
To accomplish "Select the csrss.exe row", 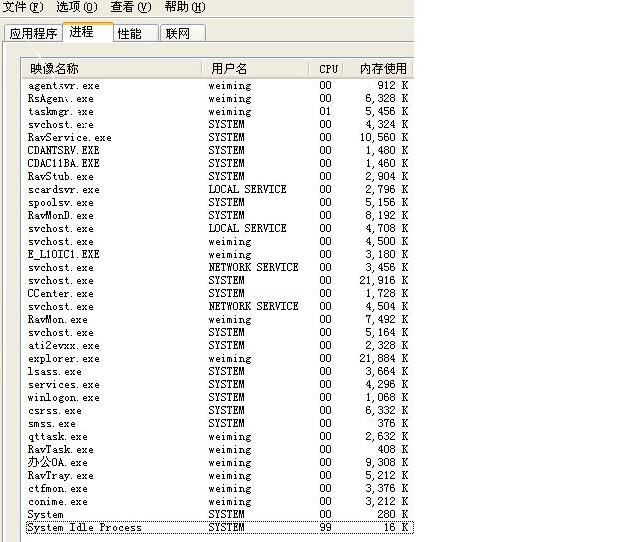I will (218, 411).
